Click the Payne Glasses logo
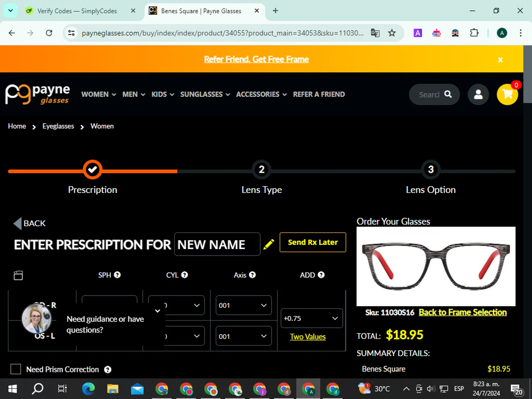Image resolution: width=532 pixels, height=399 pixels. 37,94
